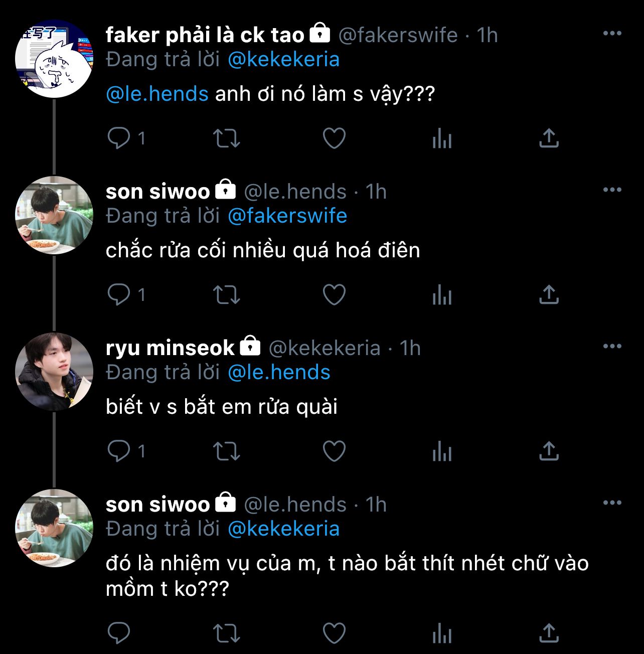Retweet the fakerswife reply tweet

tap(227, 138)
